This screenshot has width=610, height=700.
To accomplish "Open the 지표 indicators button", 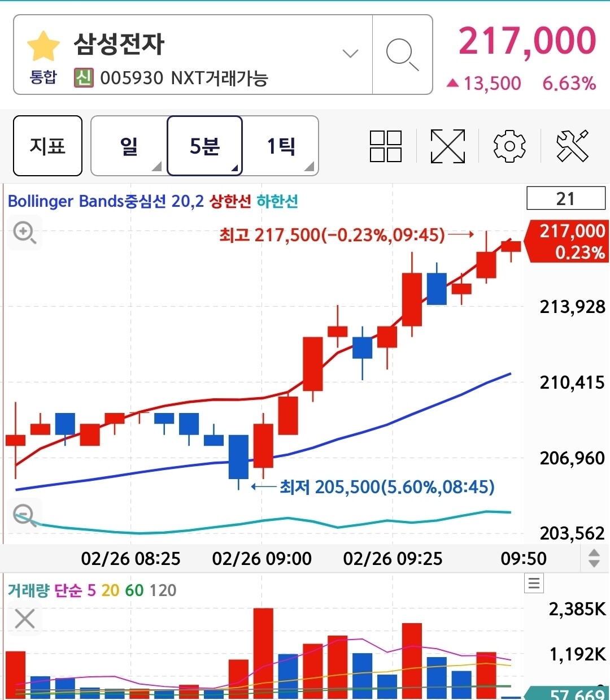I will click(x=47, y=146).
